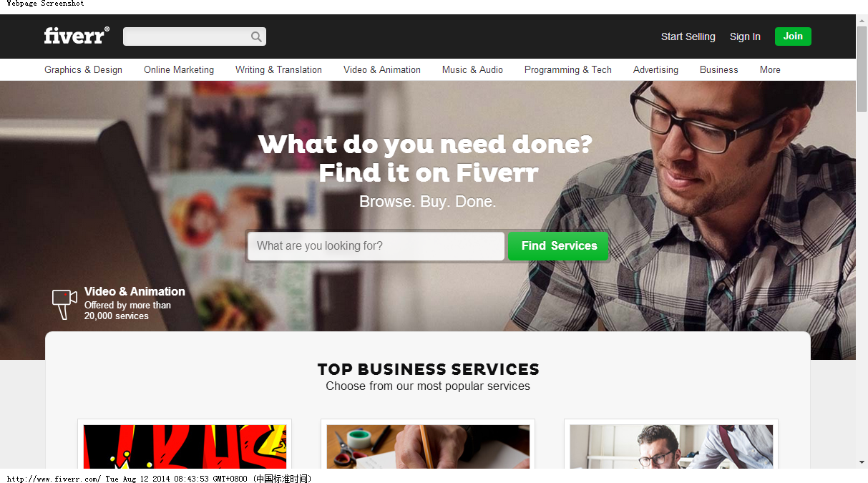Click the Start Selling link
The height and width of the screenshot is (483, 868).
click(x=688, y=36)
